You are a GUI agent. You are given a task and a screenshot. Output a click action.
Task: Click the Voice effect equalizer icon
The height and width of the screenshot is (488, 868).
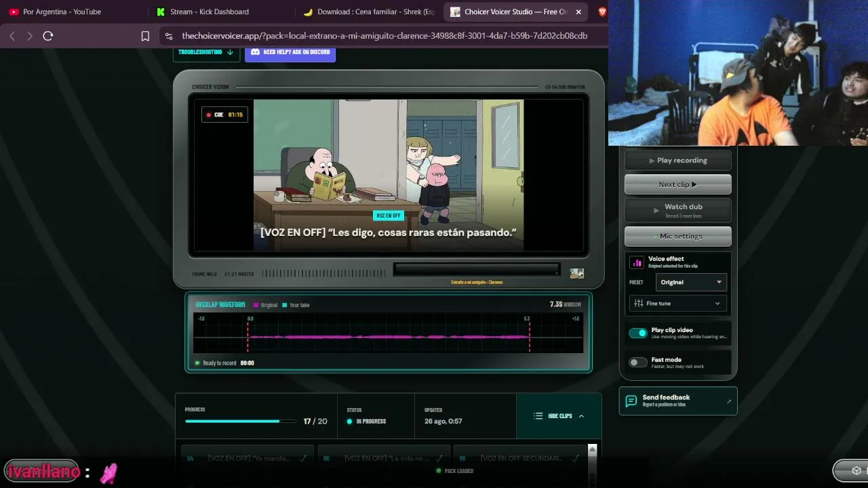coord(637,262)
